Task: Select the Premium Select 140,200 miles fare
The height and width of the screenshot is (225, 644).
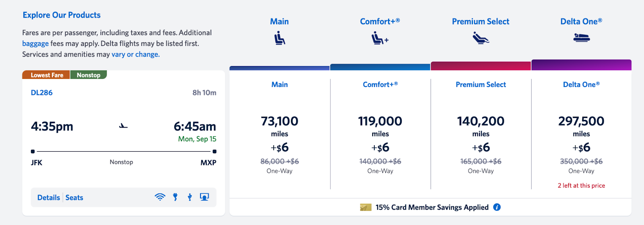Action: (x=481, y=121)
